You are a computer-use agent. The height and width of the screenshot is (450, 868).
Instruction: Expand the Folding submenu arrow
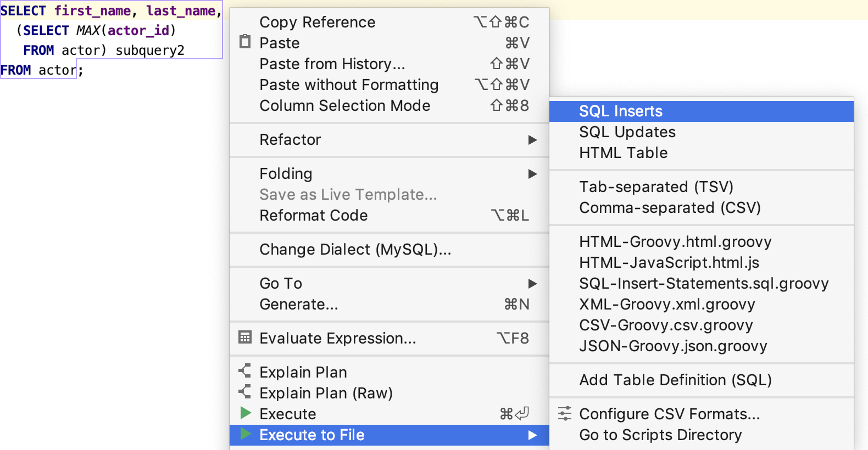pyautogui.click(x=532, y=174)
